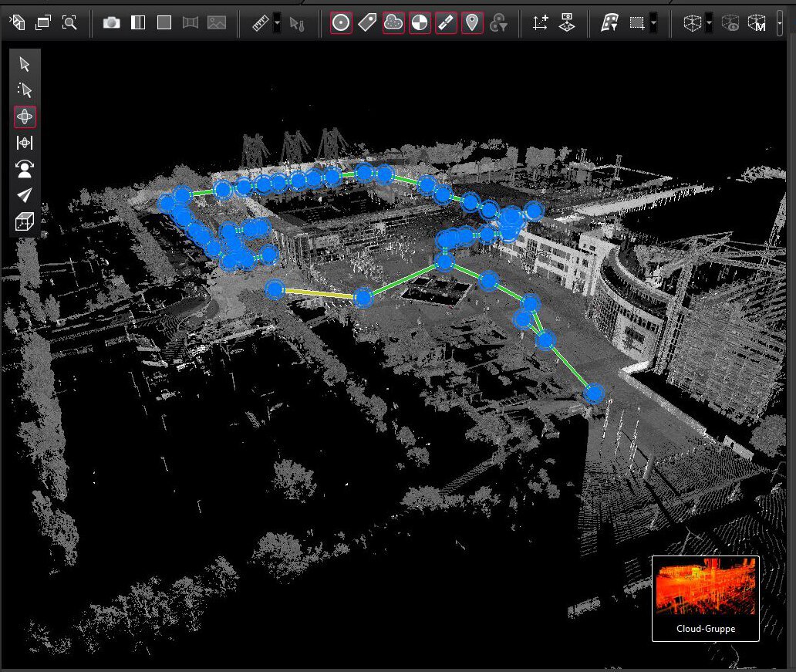Select the view cube tool in sidebar

25,221
